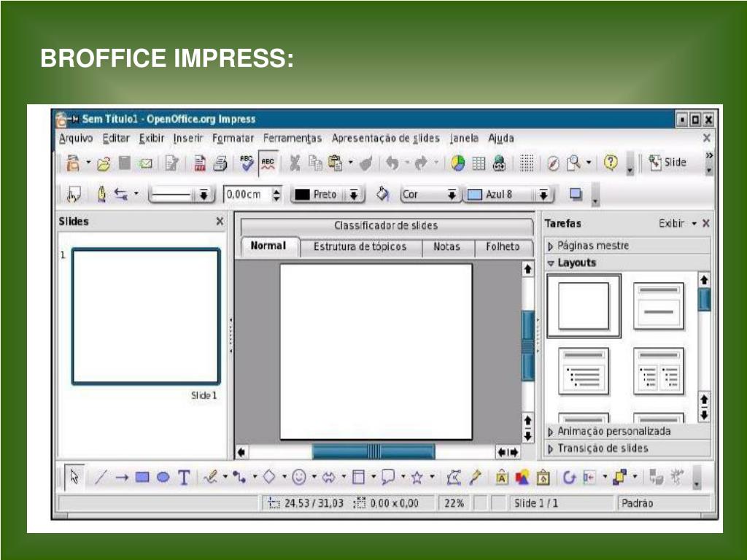Click the Undo arrow icon
Image resolution: width=747 pixels, height=560 pixels.
tap(392, 163)
